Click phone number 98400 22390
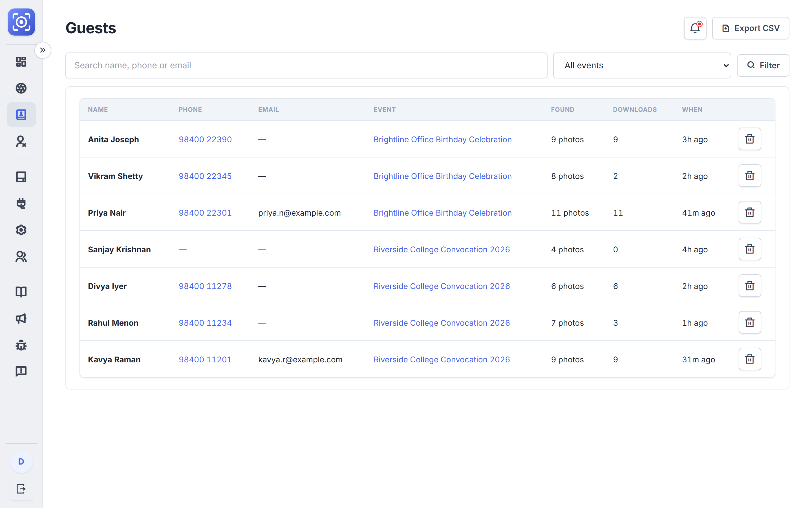This screenshot has height=508, width=812. point(205,139)
